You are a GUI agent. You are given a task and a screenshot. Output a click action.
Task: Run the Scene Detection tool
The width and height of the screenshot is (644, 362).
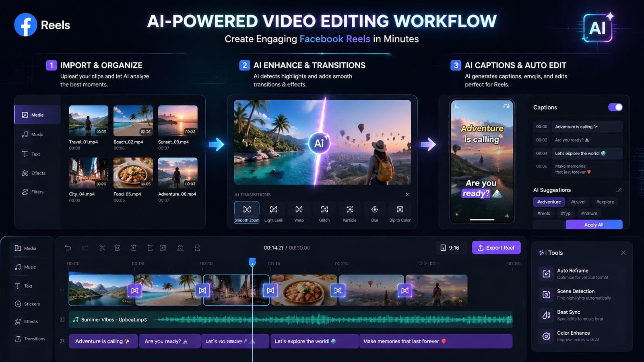click(582, 294)
